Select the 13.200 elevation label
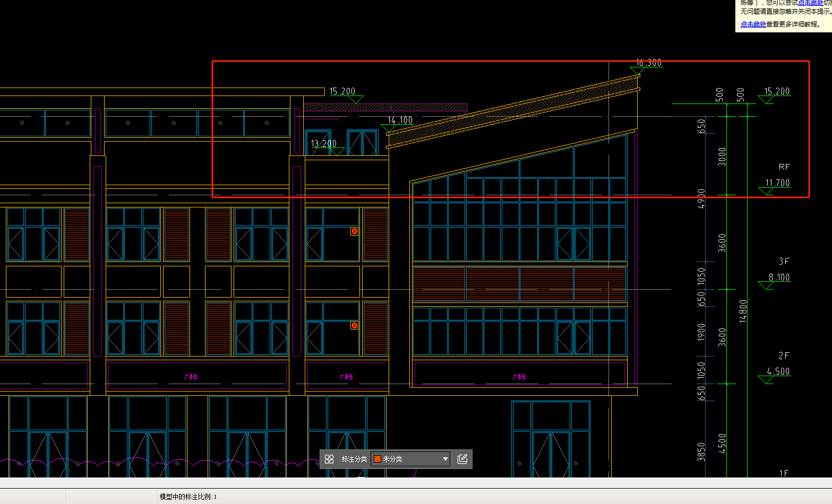832x504 pixels. pos(323,144)
